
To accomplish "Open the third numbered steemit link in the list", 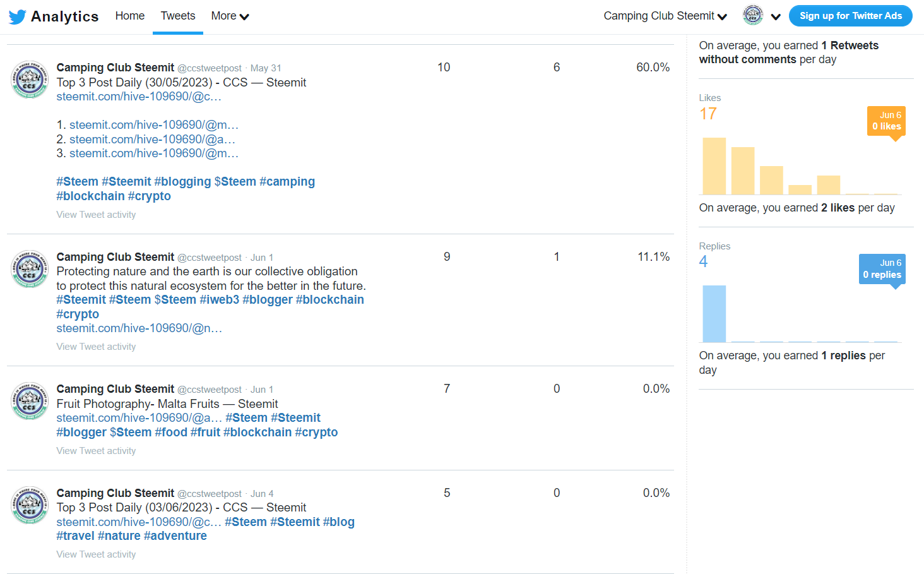I will click(154, 153).
